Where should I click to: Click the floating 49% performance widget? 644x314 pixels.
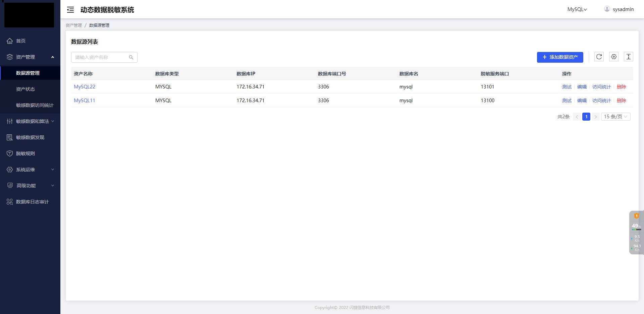pos(636,233)
